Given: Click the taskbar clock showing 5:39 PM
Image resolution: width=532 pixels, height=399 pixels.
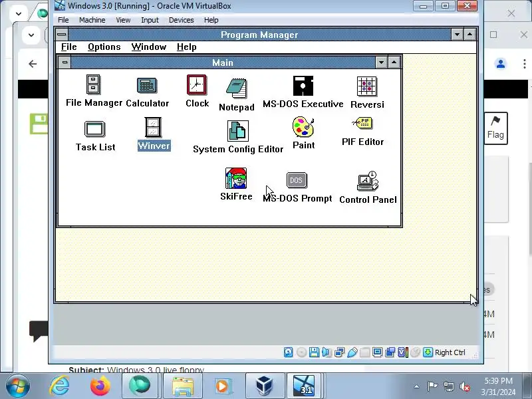Looking at the screenshot, I should pyautogui.click(x=498, y=386).
